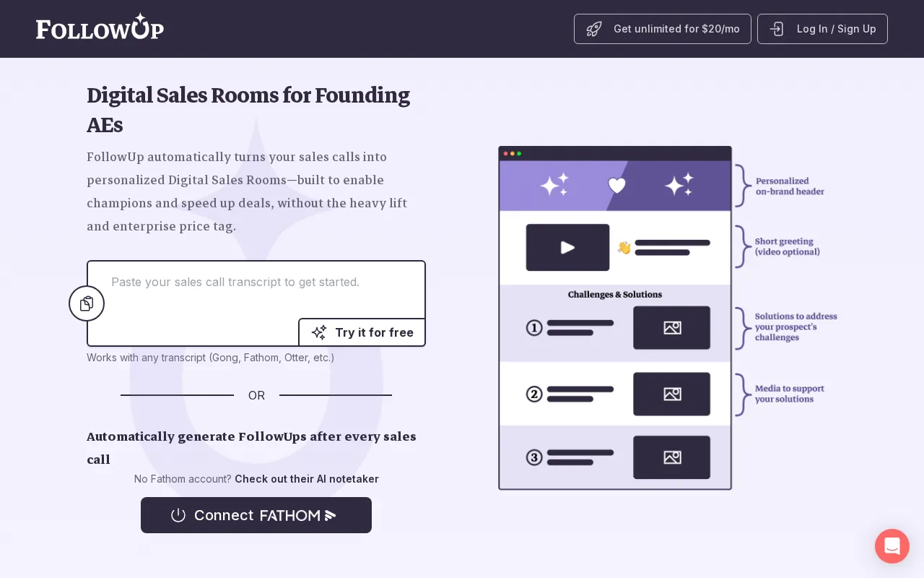This screenshot has width=924, height=578.
Task: Click 'Personalized on-brand header' label
Action: point(790,186)
